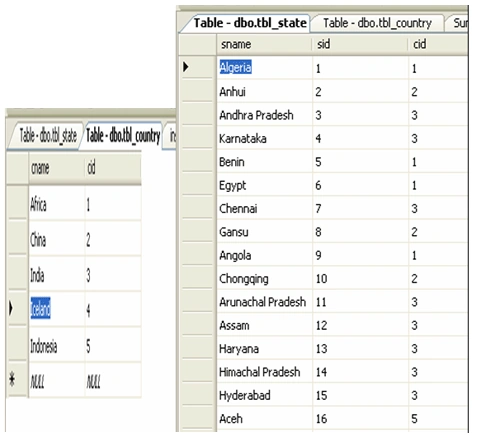Click the row selector for Africa row
Screen dimensions: 500x441
point(17,203)
